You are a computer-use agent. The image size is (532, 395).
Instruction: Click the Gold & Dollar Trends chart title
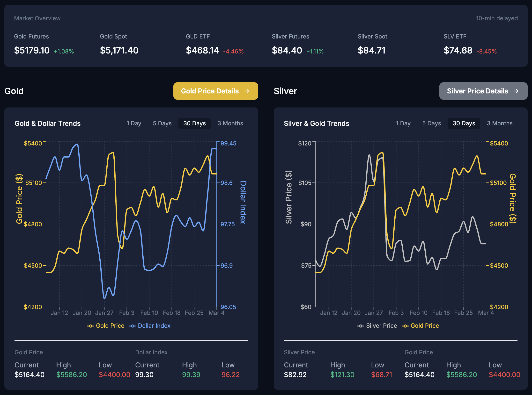point(48,123)
